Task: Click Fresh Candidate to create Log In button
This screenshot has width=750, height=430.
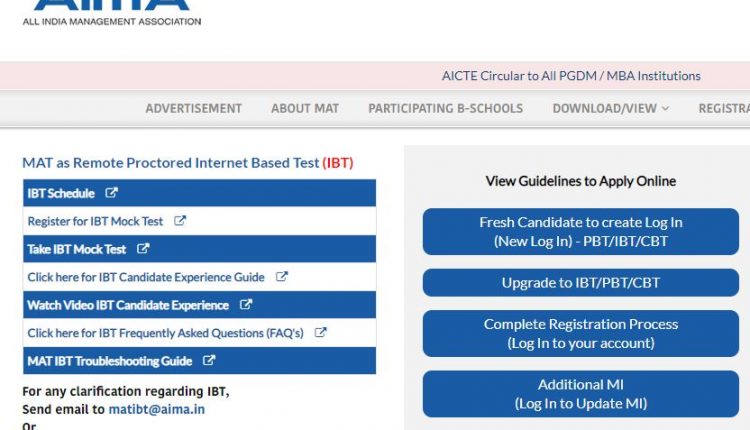Action: click(581, 232)
